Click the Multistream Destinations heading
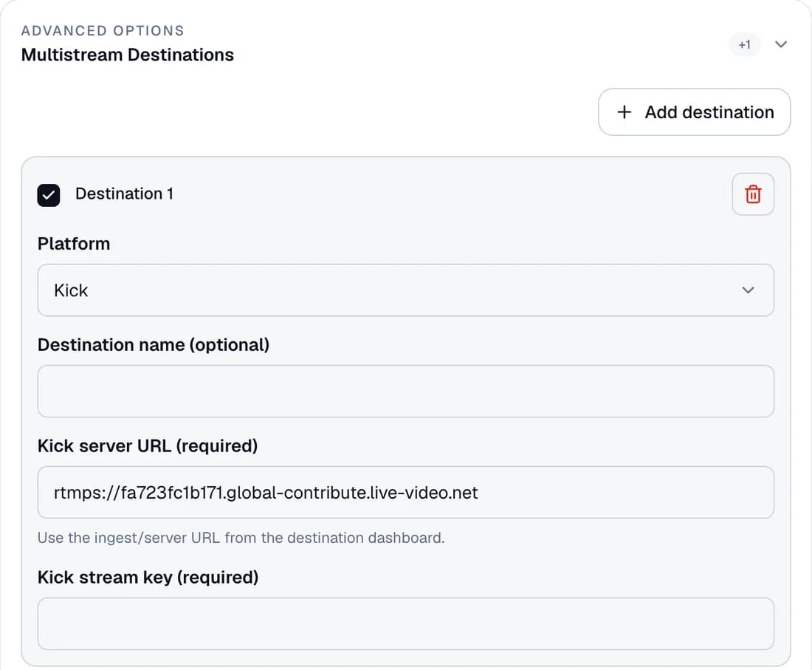This screenshot has height=670, width=812. tap(128, 55)
